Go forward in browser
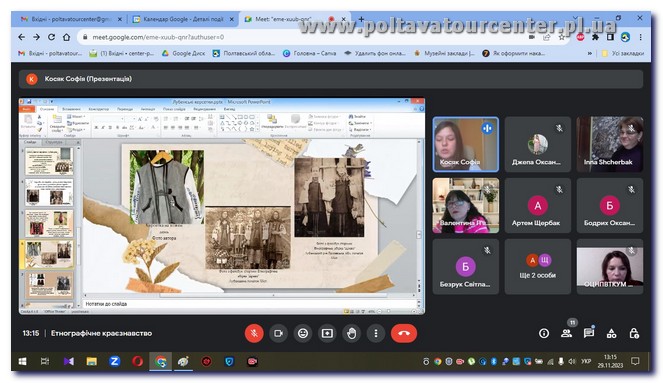This screenshot has width=663, height=383. (36, 37)
